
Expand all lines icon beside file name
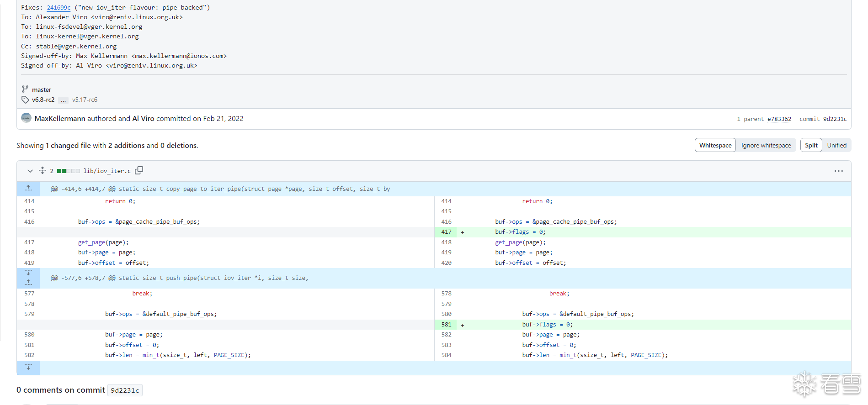43,170
